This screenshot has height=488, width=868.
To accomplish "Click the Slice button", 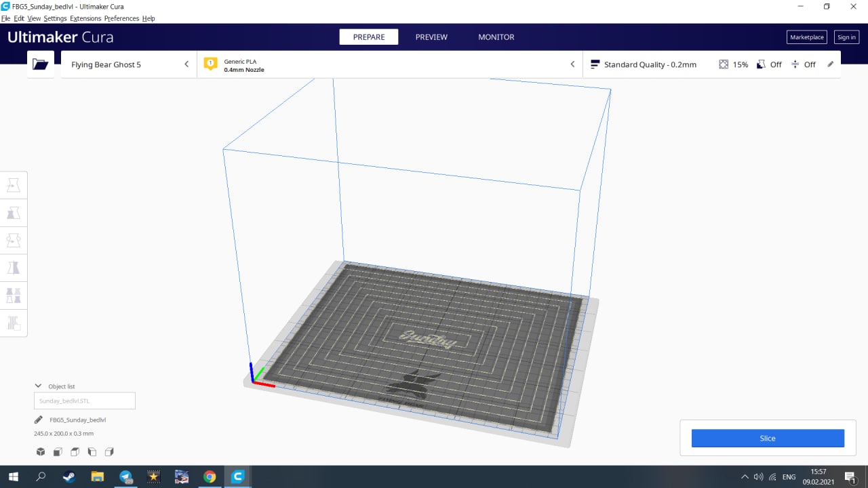I will tap(768, 439).
